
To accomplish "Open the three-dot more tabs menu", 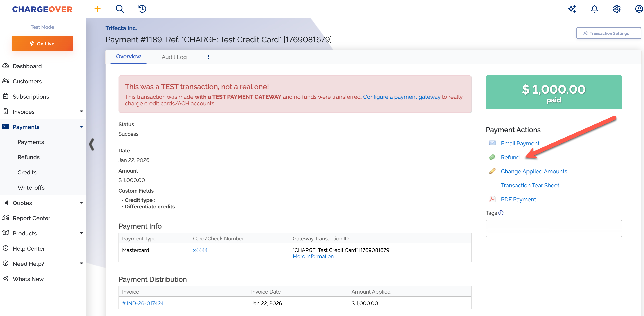I will tap(208, 57).
